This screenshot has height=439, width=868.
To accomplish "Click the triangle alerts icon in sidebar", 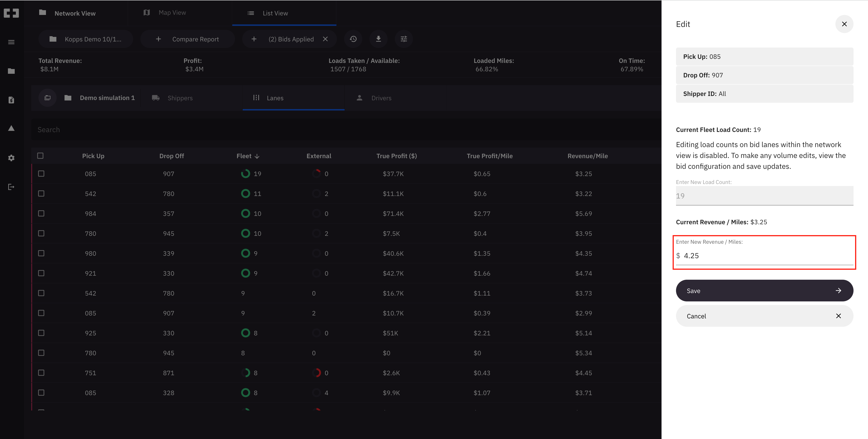I will tap(11, 128).
